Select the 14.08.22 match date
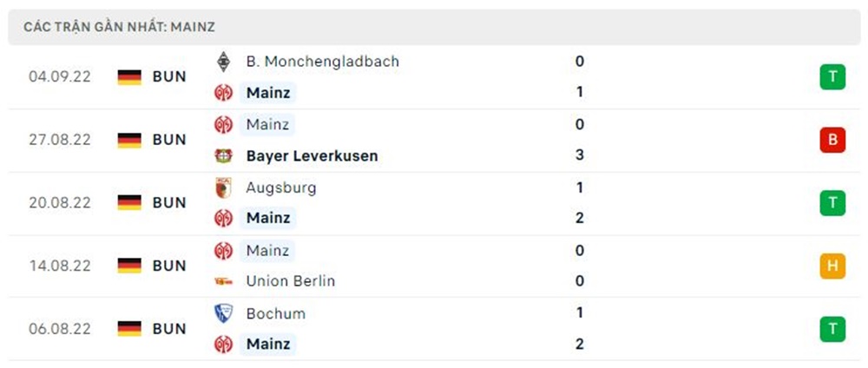The height and width of the screenshot is (368, 868). (59, 266)
